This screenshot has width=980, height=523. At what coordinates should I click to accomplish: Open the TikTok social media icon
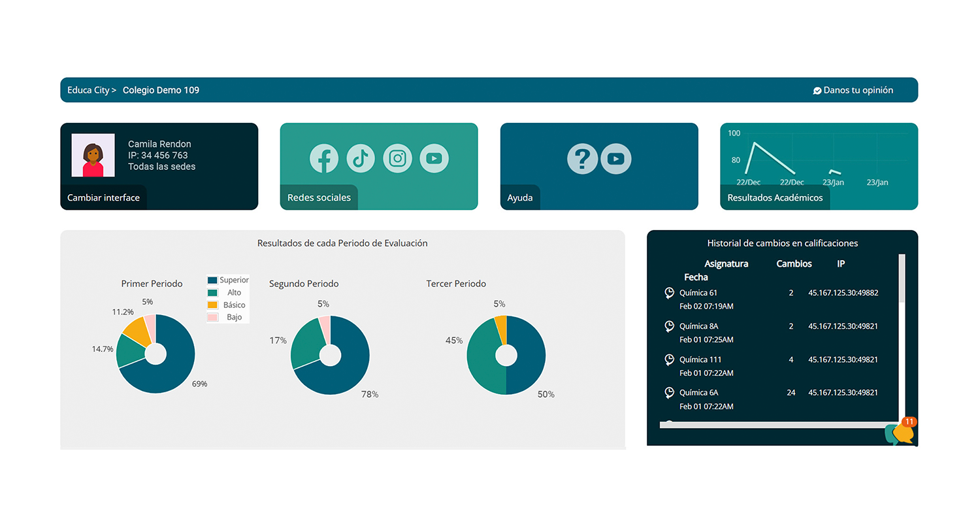point(361,159)
